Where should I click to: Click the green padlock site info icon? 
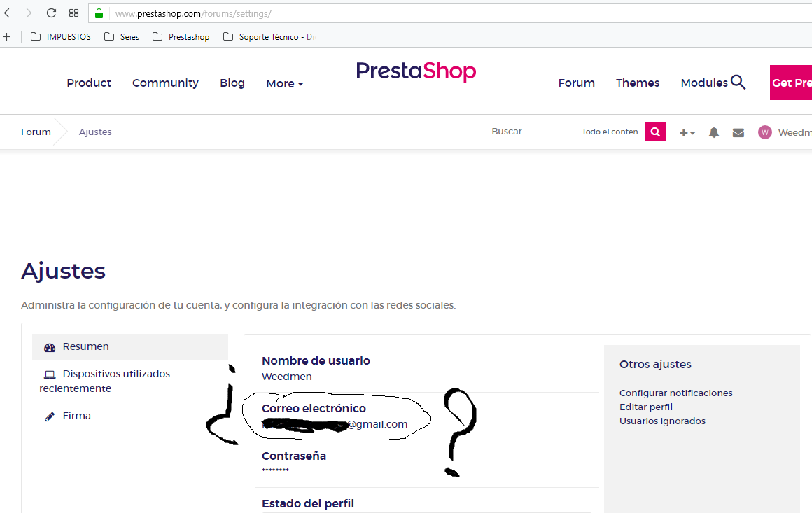tap(99, 13)
